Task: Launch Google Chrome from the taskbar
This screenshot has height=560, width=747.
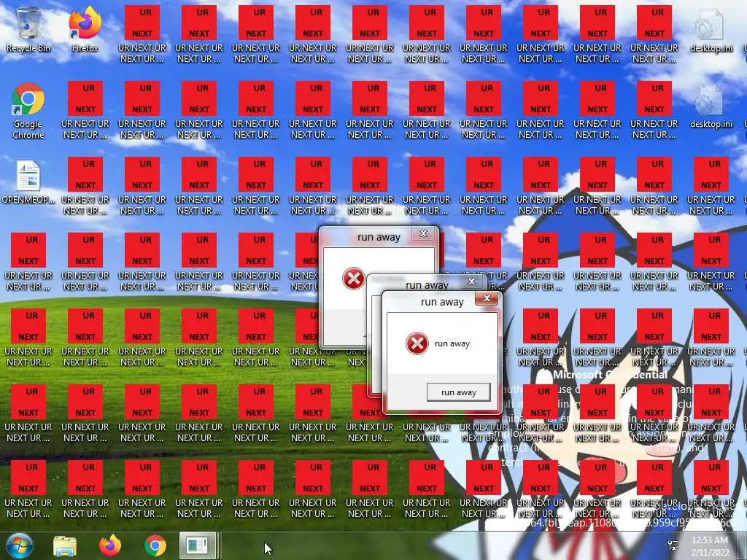Action: pyautogui.click(x=155, y=545)
